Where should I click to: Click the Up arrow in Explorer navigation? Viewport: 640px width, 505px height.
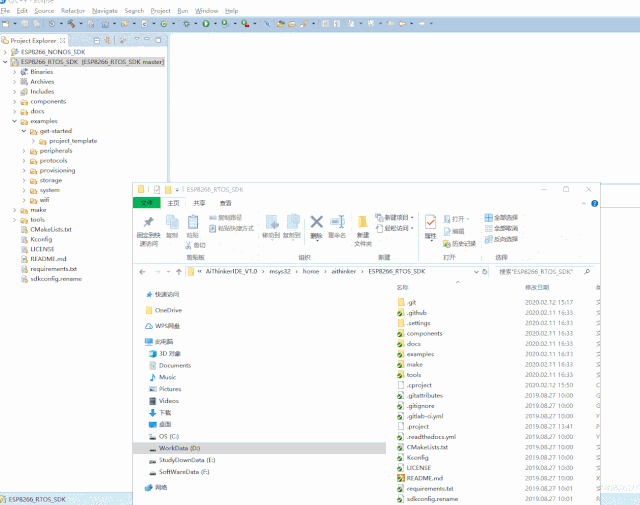click(178, 272)
